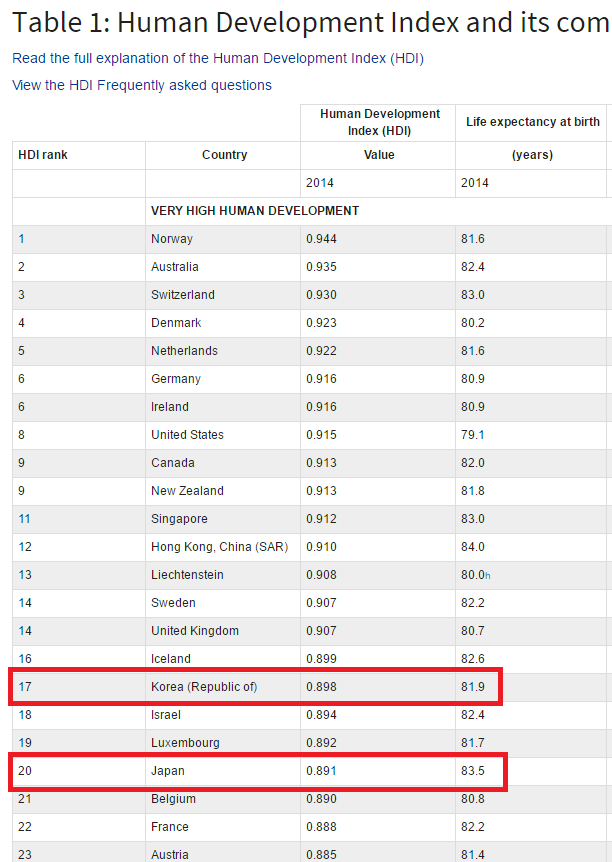Image resolution: width=612 pixels, height=862 pixels.
Task: Select the United States country cell
Action: [x=187, y=435]
